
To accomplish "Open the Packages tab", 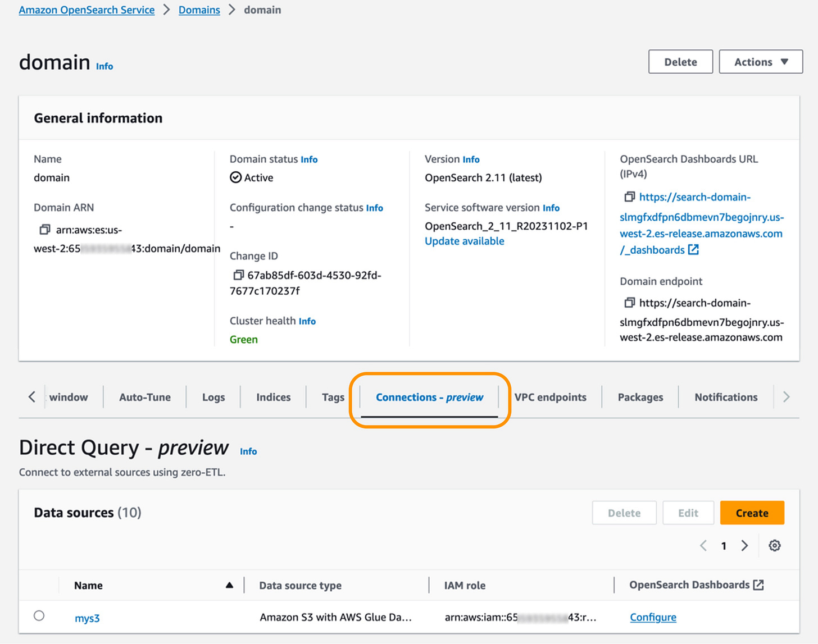I will (x=640, y=397).
